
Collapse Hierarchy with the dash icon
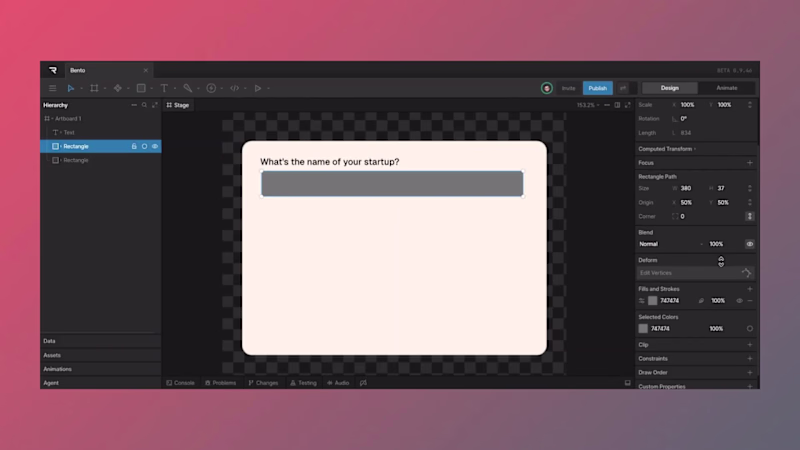134,105
